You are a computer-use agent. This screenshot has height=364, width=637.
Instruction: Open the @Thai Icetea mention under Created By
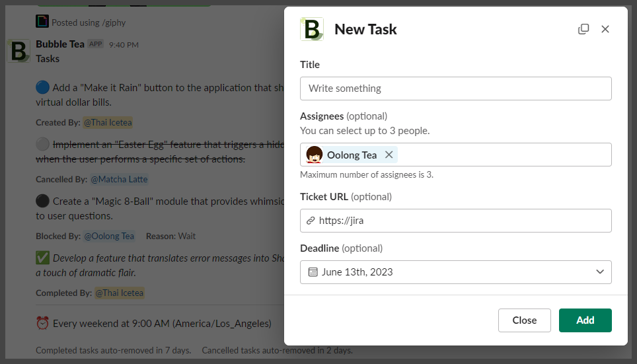pos(108,122)
